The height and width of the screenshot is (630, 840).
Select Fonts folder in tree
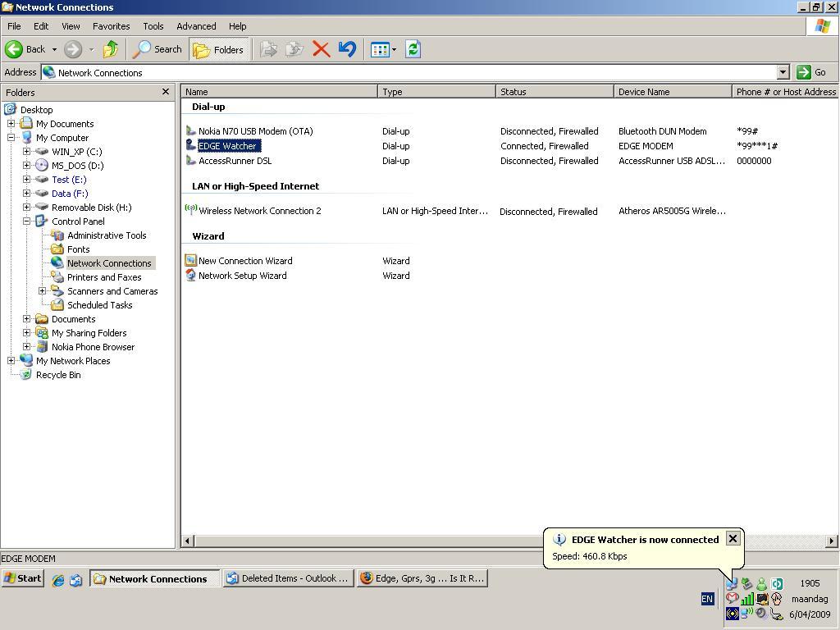[x=78, y=249]
